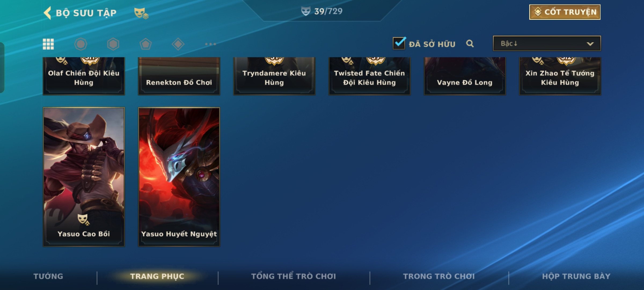This screenshot has height=290, width=644.
Task: Open the Vayne Đồ Long skin card
Action: [x=465, y=76]
